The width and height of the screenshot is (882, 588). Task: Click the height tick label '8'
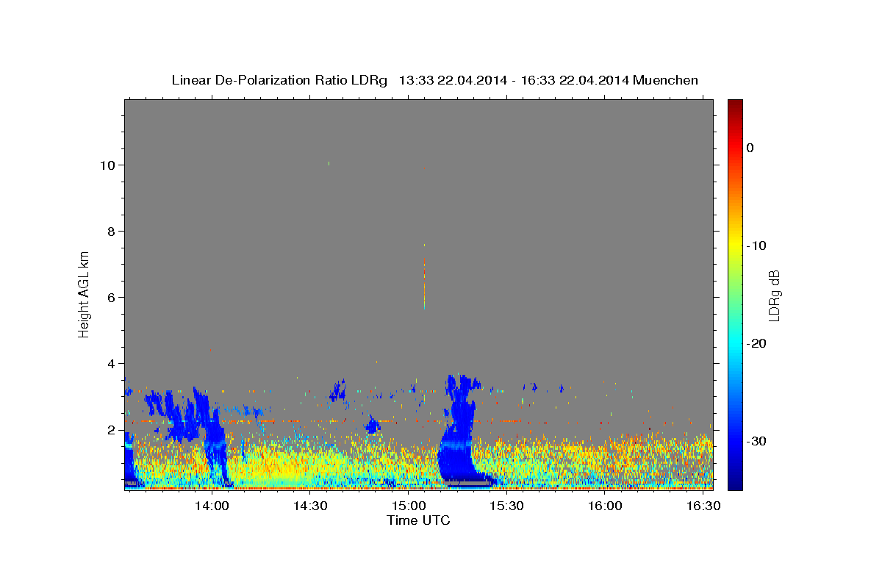pos(112,232)
